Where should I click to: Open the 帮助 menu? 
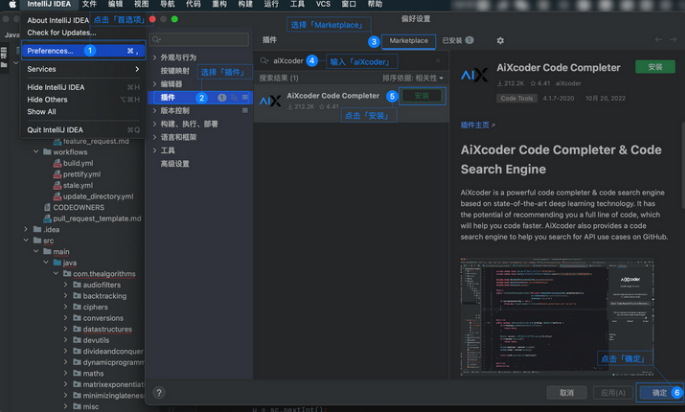[x=375, y=4]
